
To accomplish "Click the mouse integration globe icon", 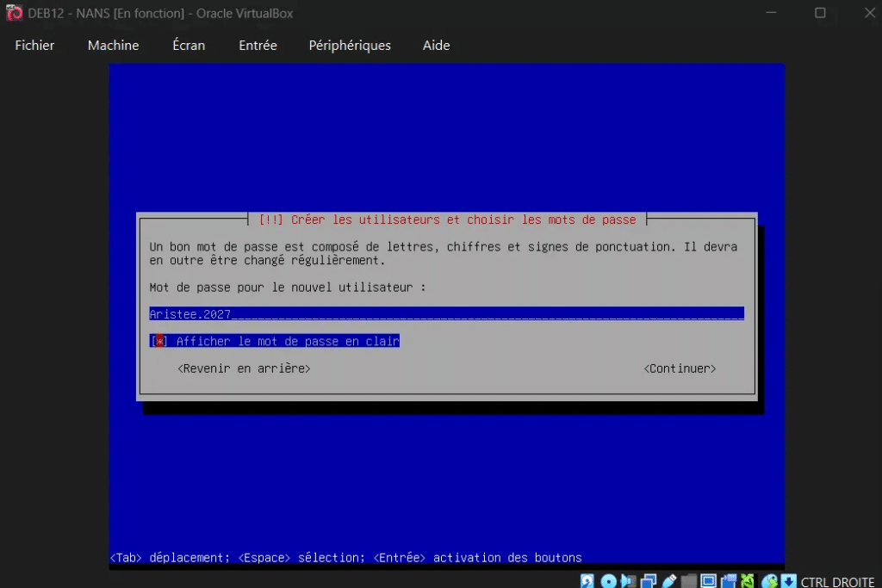I will [770, 581].
